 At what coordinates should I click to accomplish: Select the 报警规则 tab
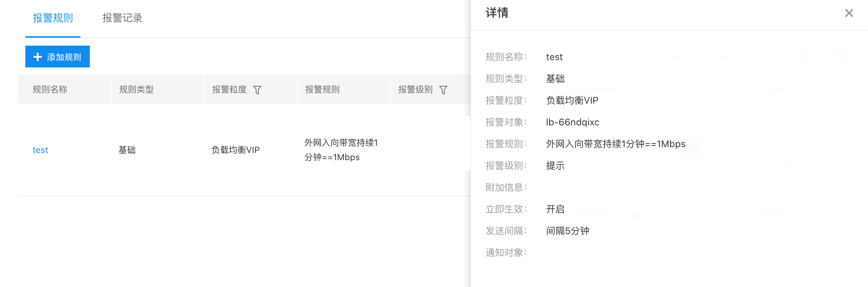(x=53, y=18)
